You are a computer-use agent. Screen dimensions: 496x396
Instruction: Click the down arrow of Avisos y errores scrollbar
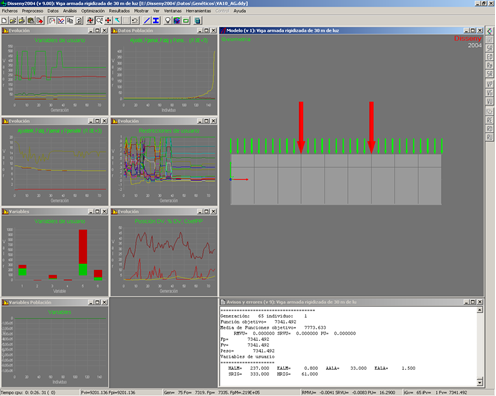pos(480,382)
